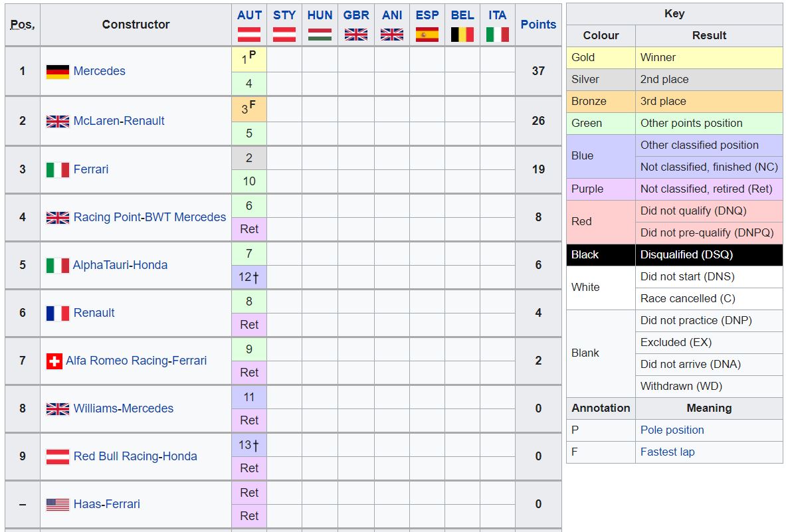786x532 pixels.
Task: Follow the ANI header link
Action: click(392, 15)
